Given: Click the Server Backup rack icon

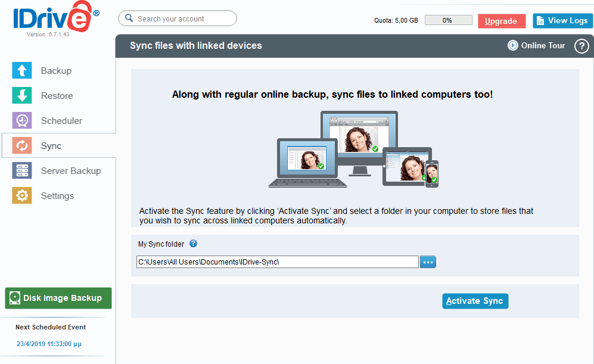Looking at the screenshot, I should tap(22, 170).
